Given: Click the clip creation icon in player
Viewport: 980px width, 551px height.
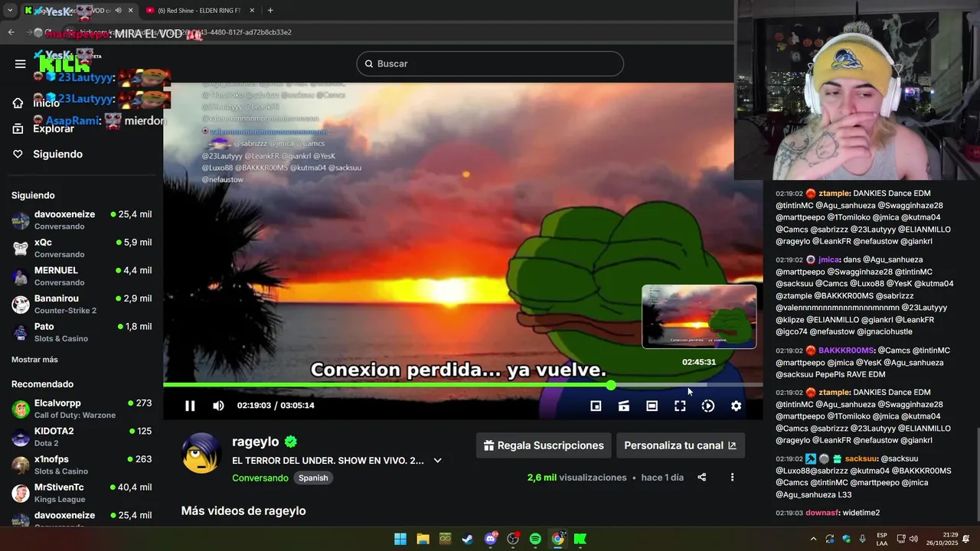Looking at the screenshot, I should (x=624, y=406).
